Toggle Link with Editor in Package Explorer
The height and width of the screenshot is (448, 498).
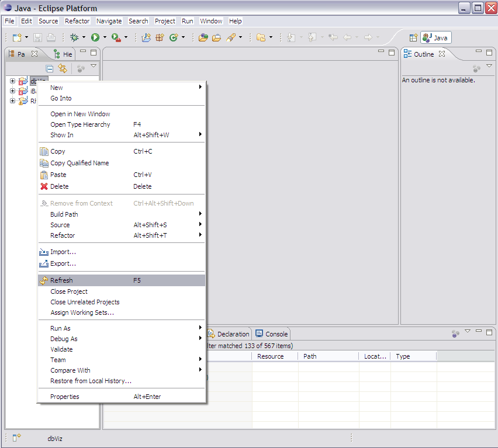tap(63, 68)
